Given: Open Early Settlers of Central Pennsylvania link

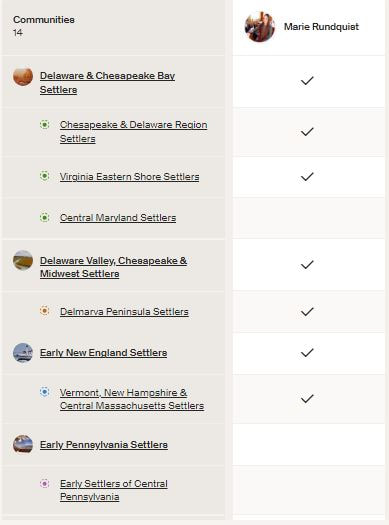Looking at the screenshot, I should [x=114, y=490].
